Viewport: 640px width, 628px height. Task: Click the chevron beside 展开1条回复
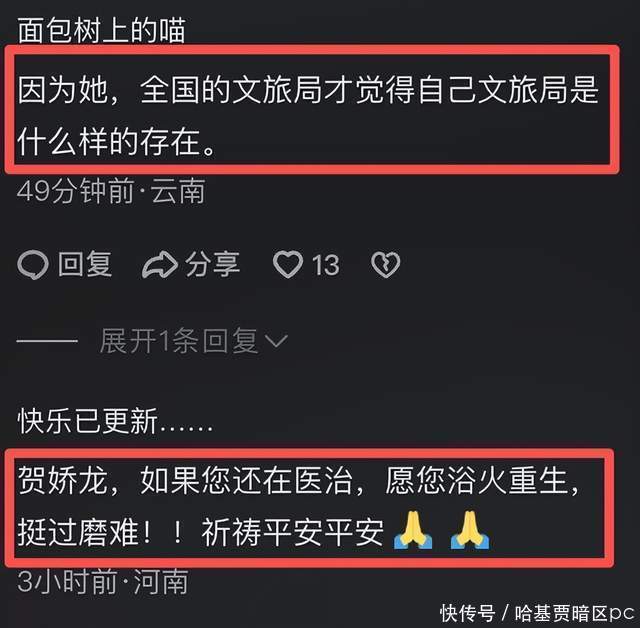(276, 341)
